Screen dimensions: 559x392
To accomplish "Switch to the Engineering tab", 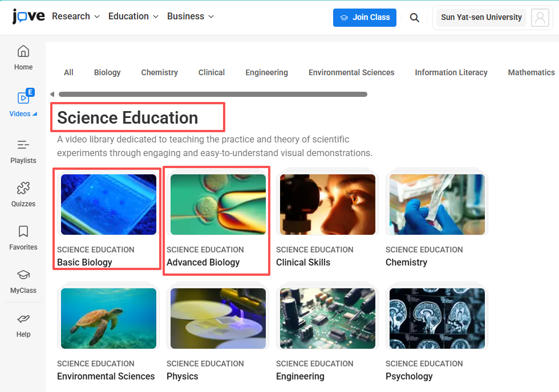I will tap(266, 72).
